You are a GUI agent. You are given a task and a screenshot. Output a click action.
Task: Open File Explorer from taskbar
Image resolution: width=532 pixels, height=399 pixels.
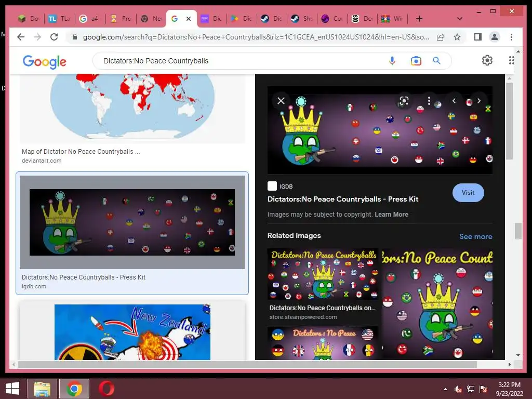pyautogui.click(x=42, y=389)
